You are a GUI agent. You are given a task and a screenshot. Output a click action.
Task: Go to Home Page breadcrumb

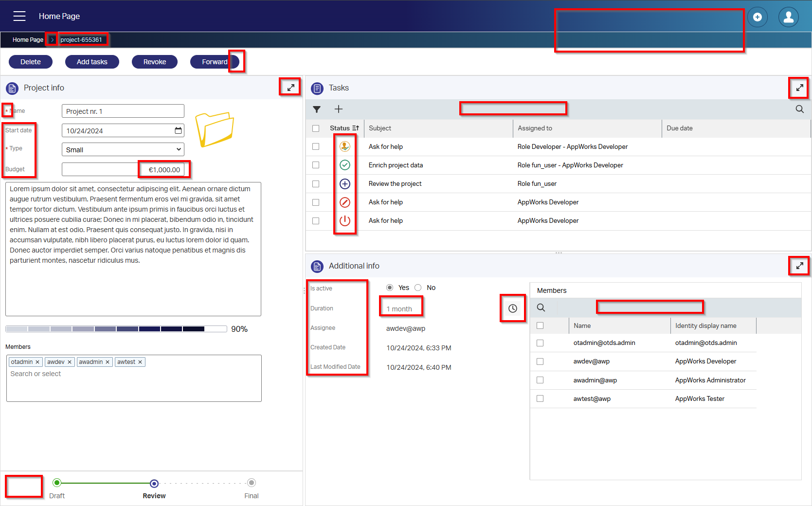tap(28, 40)
